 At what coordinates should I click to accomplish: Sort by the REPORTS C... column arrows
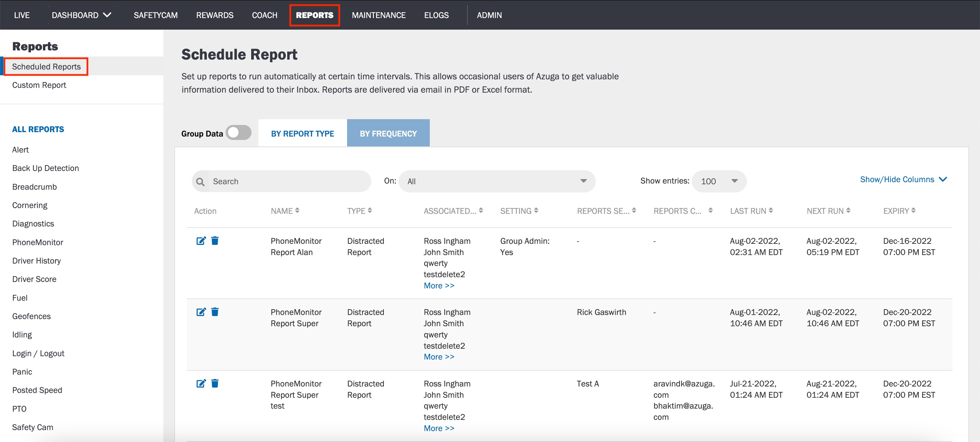[x=710, y=210]
